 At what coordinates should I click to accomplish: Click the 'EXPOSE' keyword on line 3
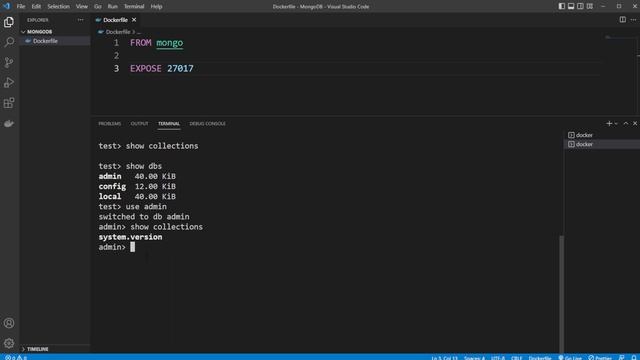point(146,68)
